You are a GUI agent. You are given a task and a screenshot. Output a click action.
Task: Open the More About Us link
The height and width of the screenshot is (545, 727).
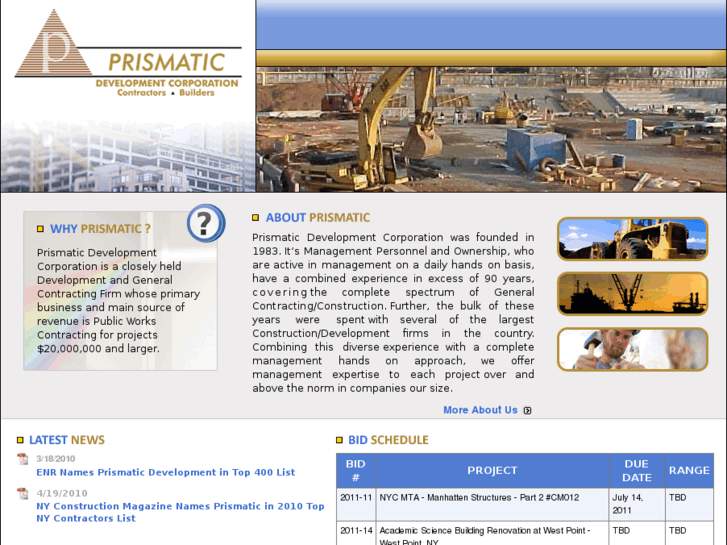[x=480, y=410]
